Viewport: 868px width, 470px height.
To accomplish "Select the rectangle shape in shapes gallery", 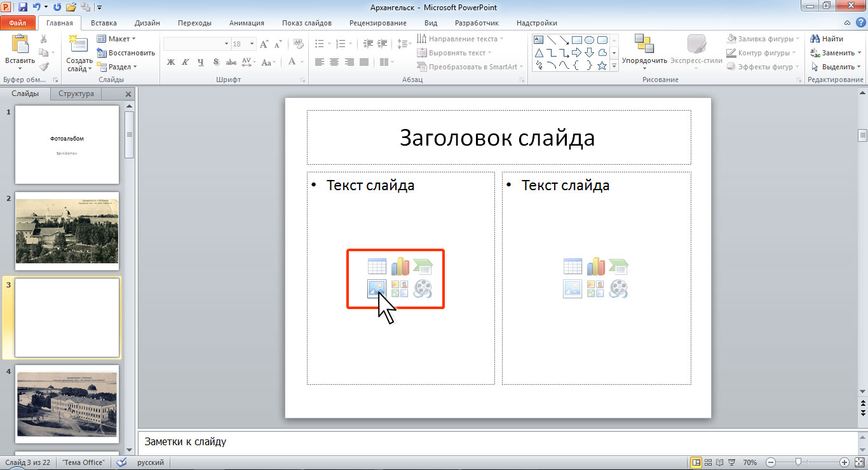I will point(576,39).
